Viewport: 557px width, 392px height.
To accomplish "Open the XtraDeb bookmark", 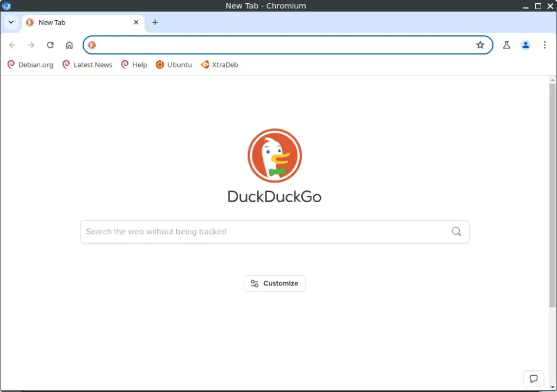I will (x=220, y=65).
